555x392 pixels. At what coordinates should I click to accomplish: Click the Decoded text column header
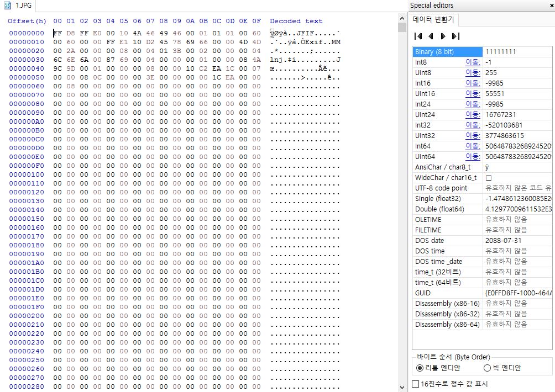point(296,21)
